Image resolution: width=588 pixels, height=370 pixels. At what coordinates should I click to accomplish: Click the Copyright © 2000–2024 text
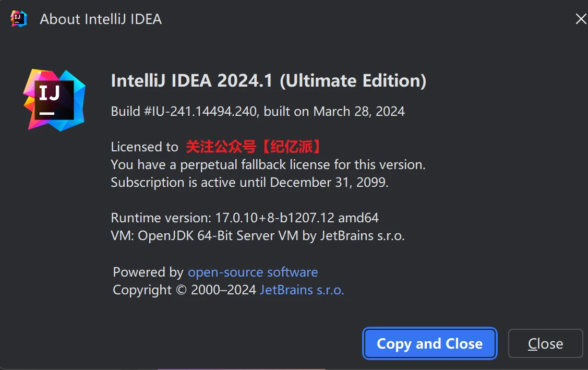184,290
